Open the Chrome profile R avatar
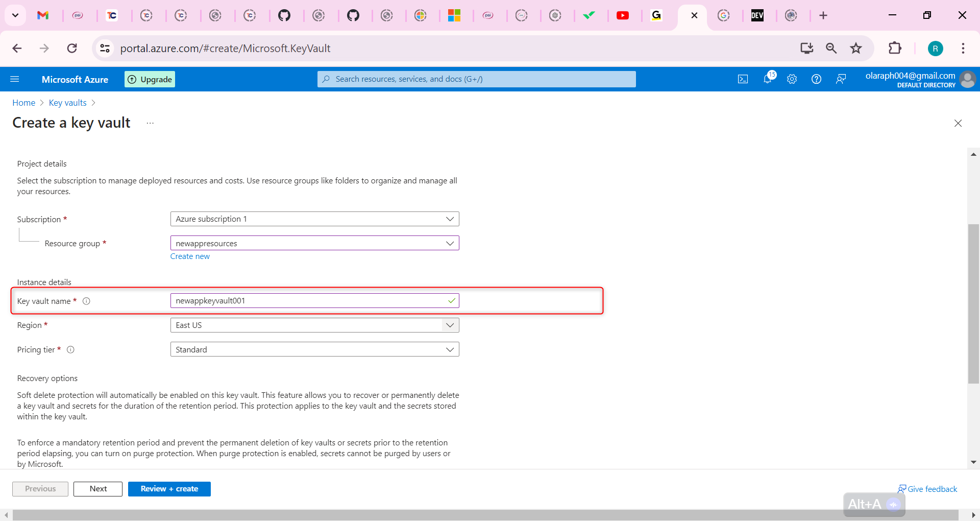Image resolution: width=980 pixels, height=521 pixels. click(x=935, y=49)
